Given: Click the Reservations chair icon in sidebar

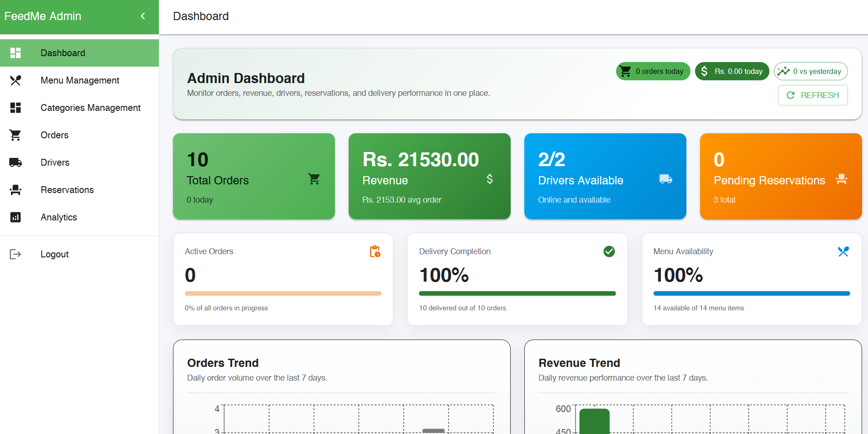Looking at the screenshot, I should tap(16, 190).
